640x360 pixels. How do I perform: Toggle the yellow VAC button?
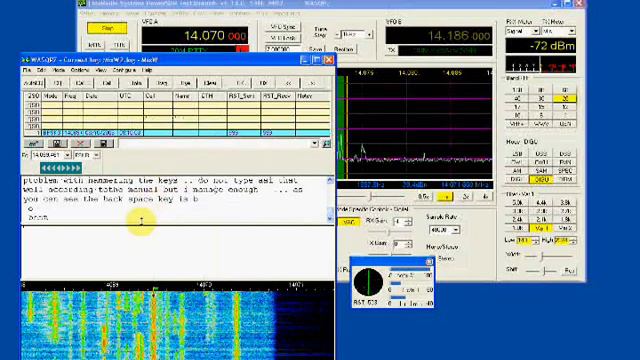(x=349, y=222)
